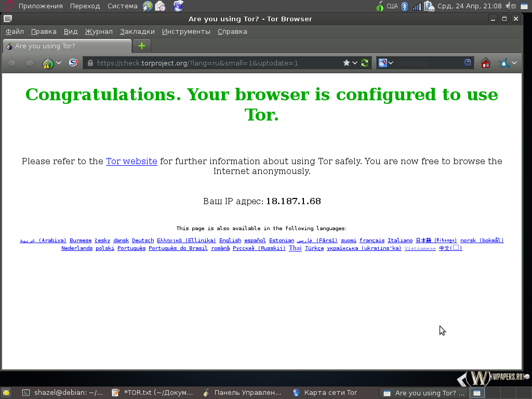
Task: Open the Инструменты menu
Action: click(x=186, y=32)
